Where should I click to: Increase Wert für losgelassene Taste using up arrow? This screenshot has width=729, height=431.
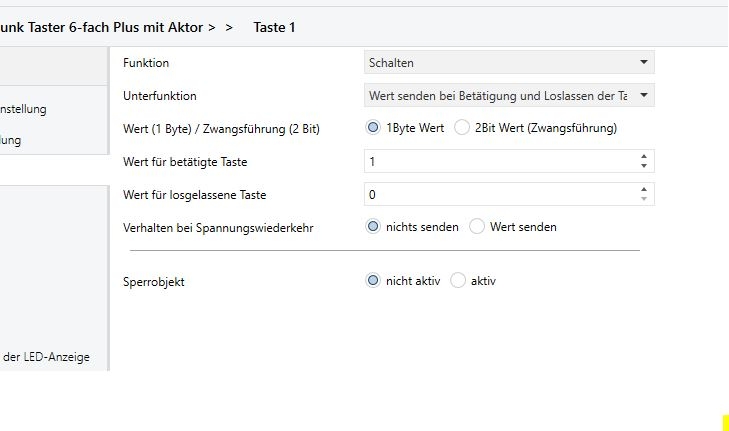(x=644, y=189)
